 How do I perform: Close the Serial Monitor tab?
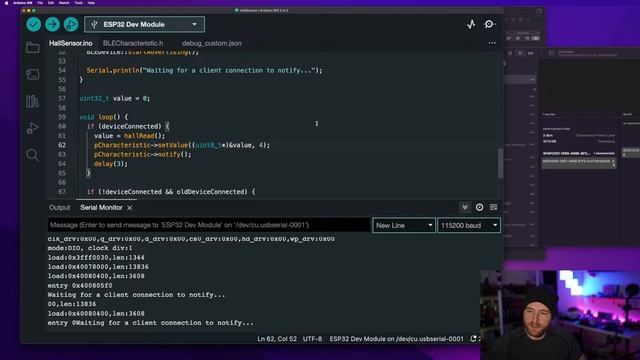point(129,208)
